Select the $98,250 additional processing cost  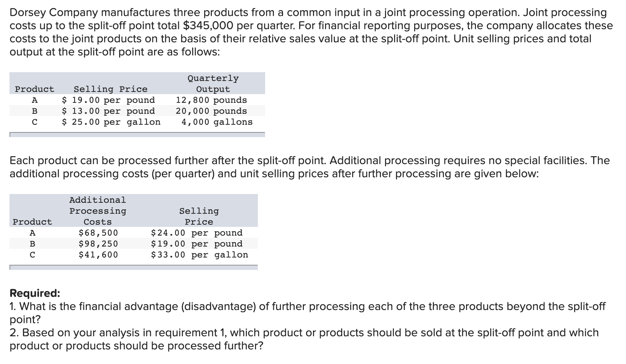(x=98, y=244)
